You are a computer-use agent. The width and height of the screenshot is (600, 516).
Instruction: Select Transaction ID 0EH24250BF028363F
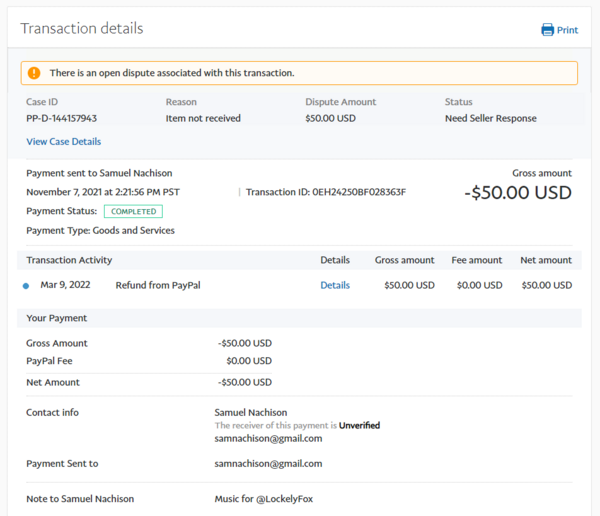(x=326, y=192)
